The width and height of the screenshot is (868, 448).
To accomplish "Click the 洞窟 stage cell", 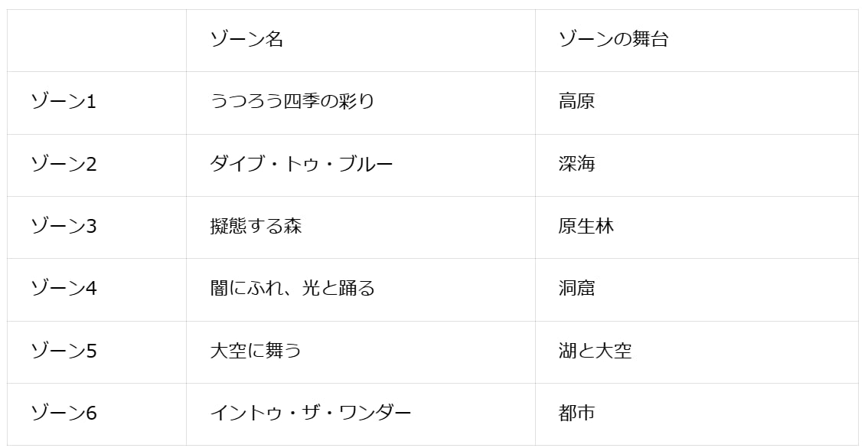I will (576, 289).
